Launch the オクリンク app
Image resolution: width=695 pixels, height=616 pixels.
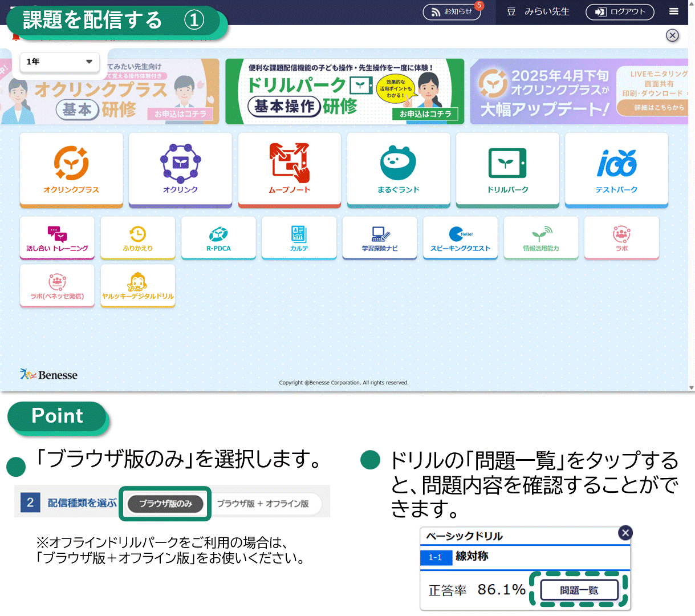pos(180,169)
